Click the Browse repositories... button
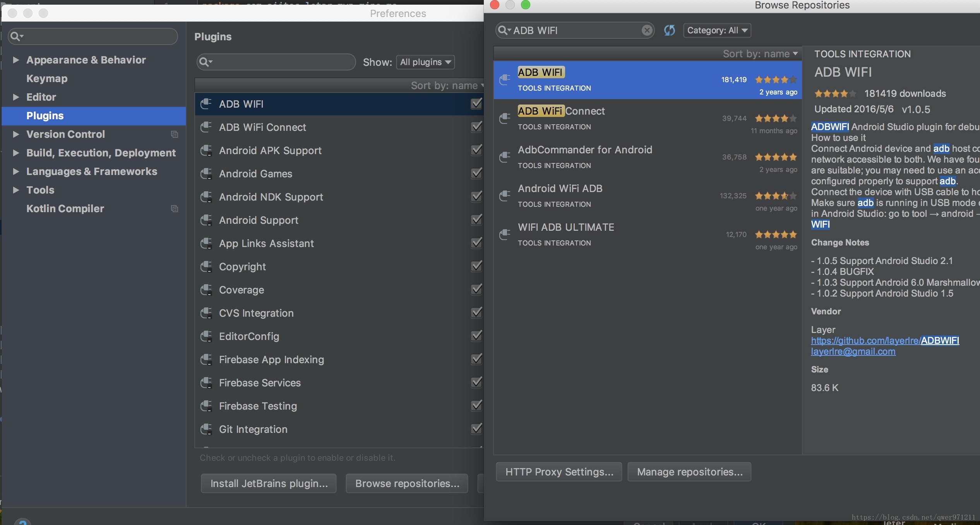The image size is (980, 525). 407,483
